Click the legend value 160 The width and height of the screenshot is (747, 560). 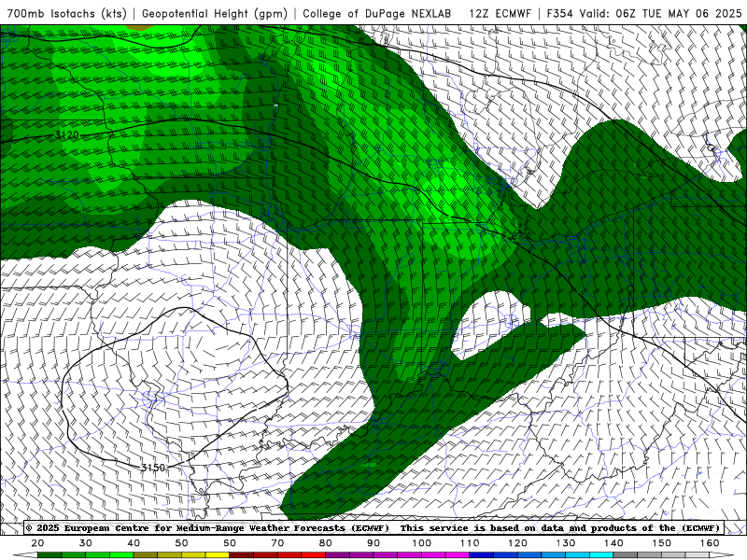click(710, 543)
